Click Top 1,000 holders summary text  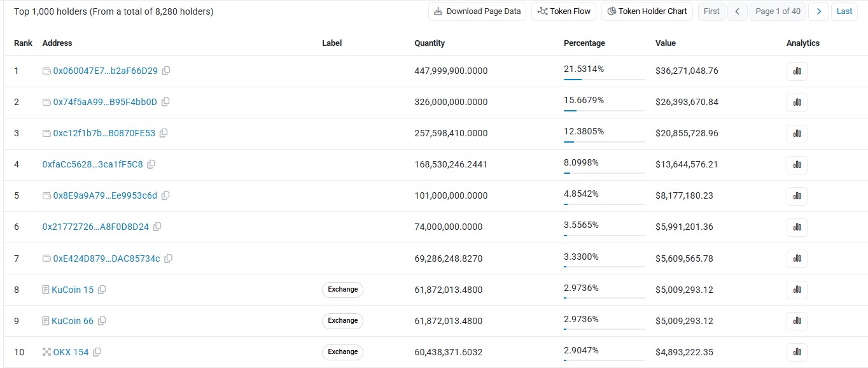114,11
